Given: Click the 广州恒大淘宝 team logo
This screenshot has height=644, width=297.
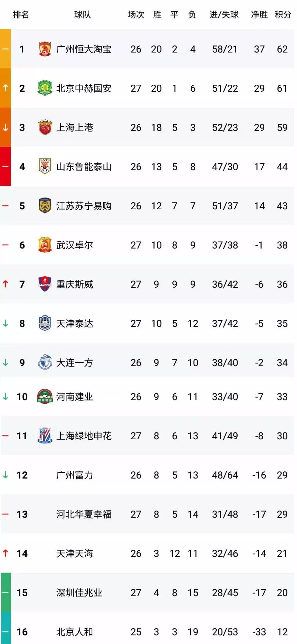Looking at the screenshot, I should pos(45,49).
